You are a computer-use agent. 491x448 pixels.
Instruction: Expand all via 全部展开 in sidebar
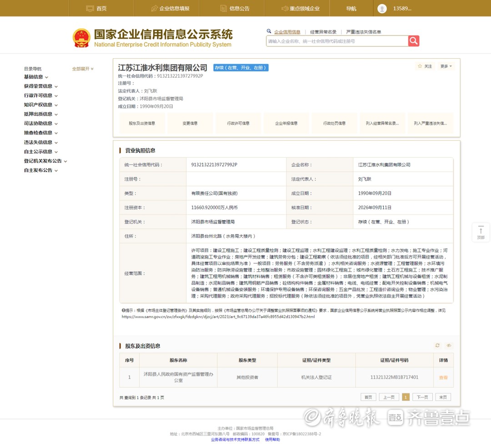pos(83,69)
